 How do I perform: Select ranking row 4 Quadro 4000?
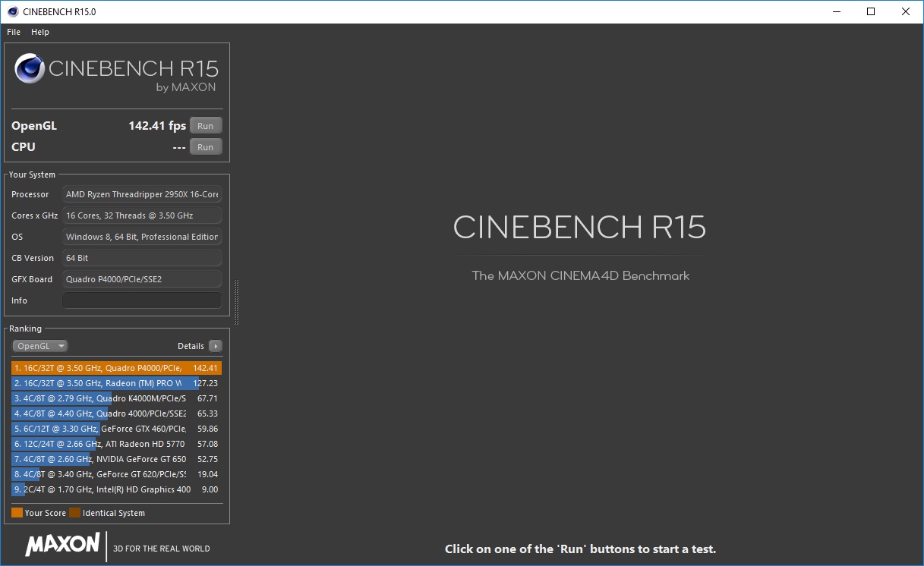pyautogui.click(x=117, y=413)
